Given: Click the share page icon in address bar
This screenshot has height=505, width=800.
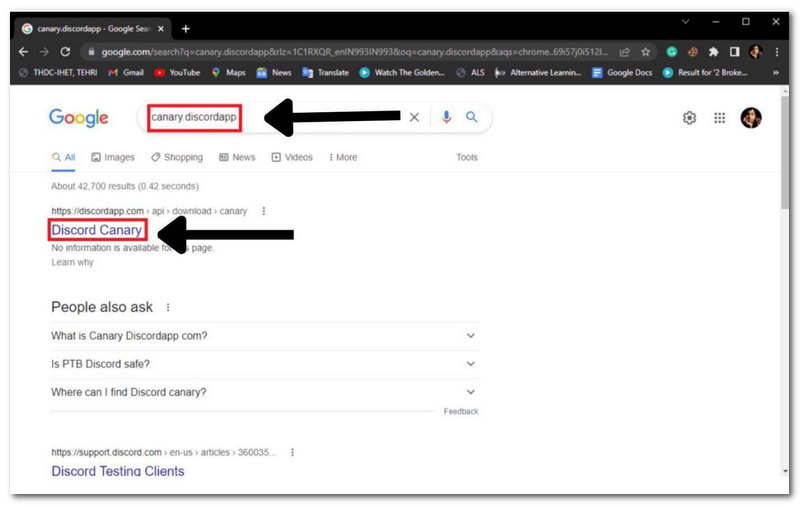Looking at the screenshot, I should point(624,52).
